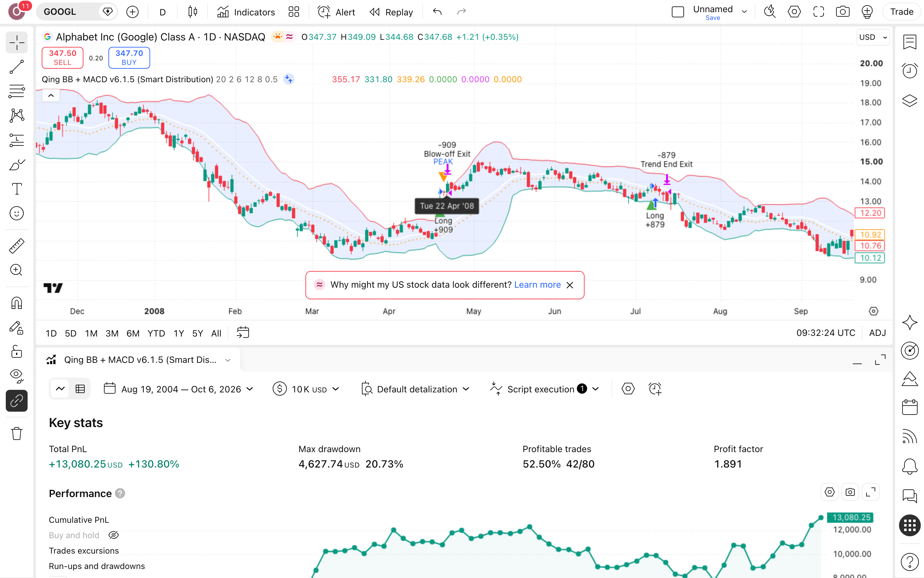Toggle magnet mode for drawings
The image size is (924, 578).
16,303
